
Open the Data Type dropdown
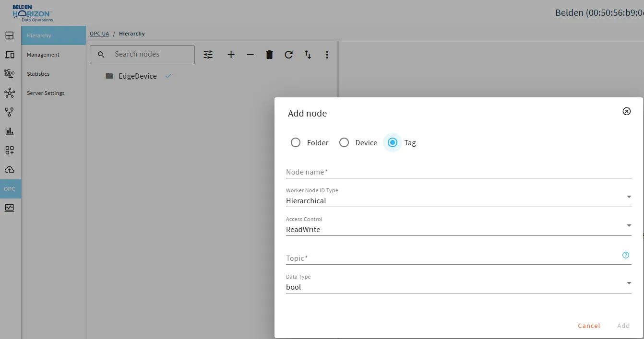459,283
